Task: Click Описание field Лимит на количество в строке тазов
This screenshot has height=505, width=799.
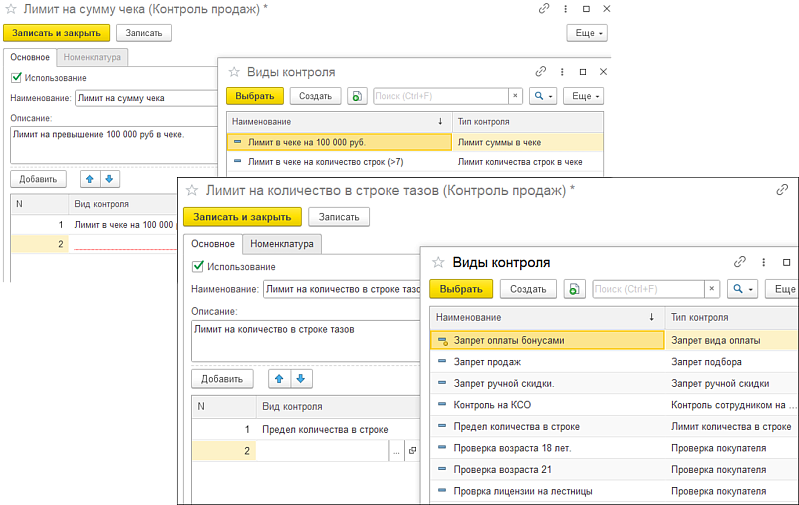Action: click(x=306, y=341)
